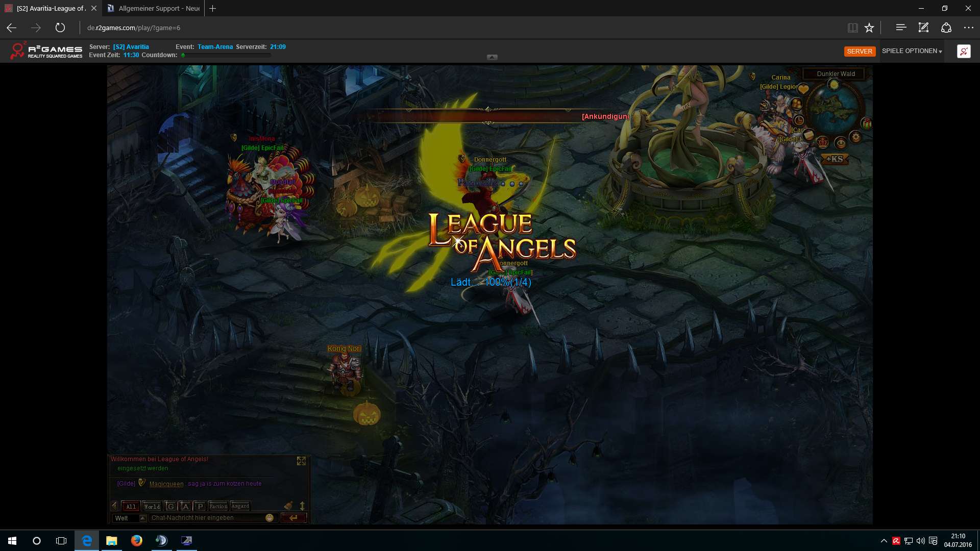Click the clock icon beside the minimap

coord(799,120)
